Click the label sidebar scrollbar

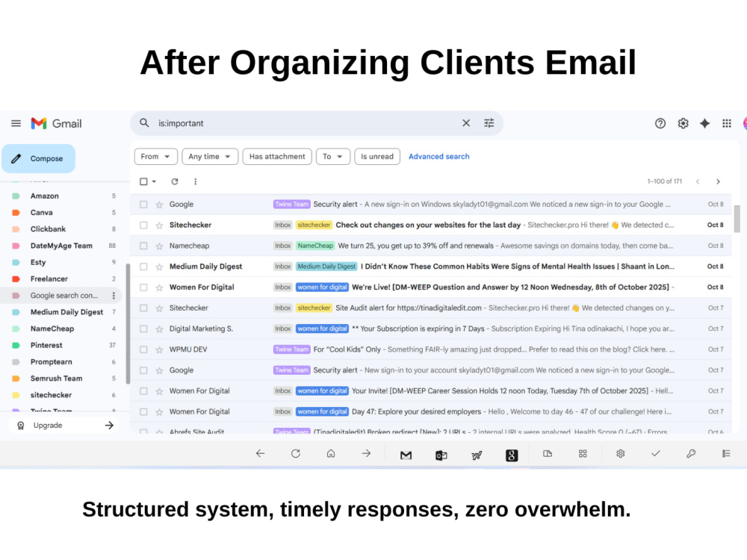coord(128,324)
